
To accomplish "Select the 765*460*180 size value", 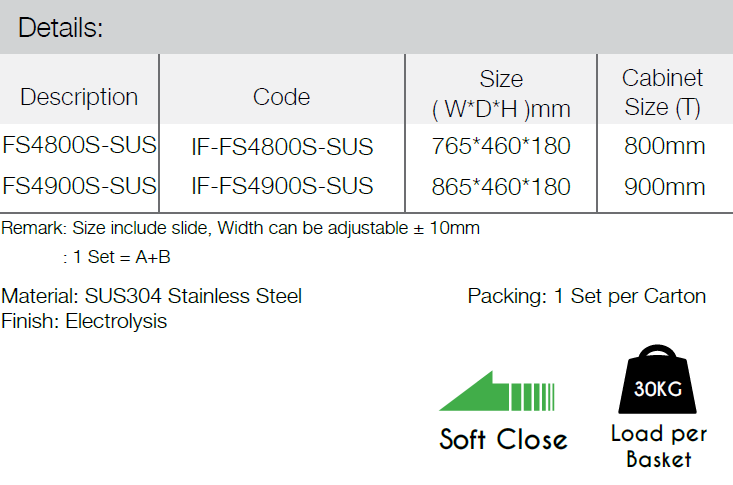I will click(x=501, y=146).
